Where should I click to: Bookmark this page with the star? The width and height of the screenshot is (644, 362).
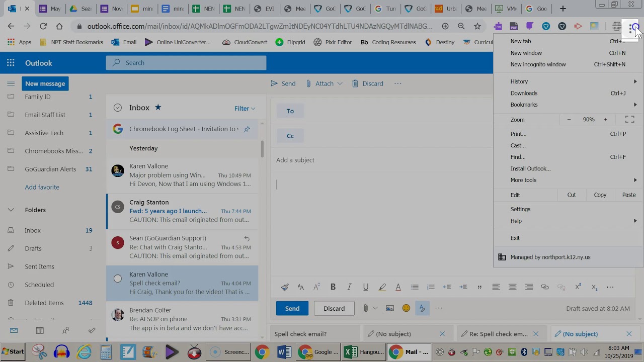click(x=477, y=26)
